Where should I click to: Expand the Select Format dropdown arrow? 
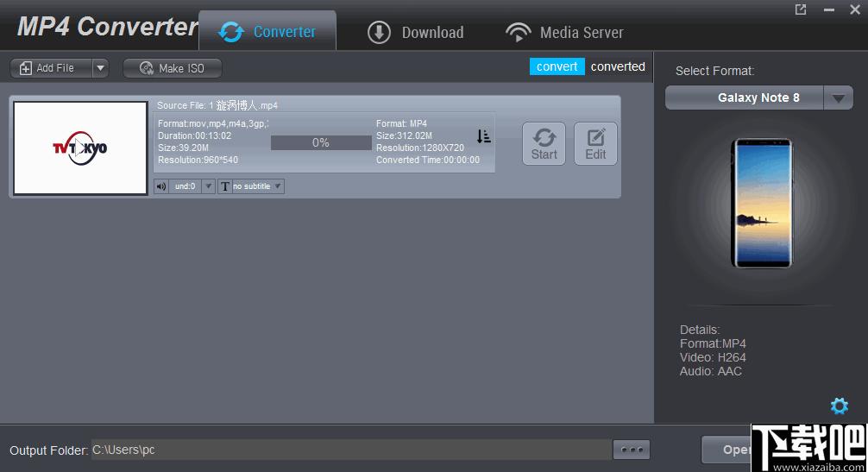pyautogui.click(x=838, y=98)
